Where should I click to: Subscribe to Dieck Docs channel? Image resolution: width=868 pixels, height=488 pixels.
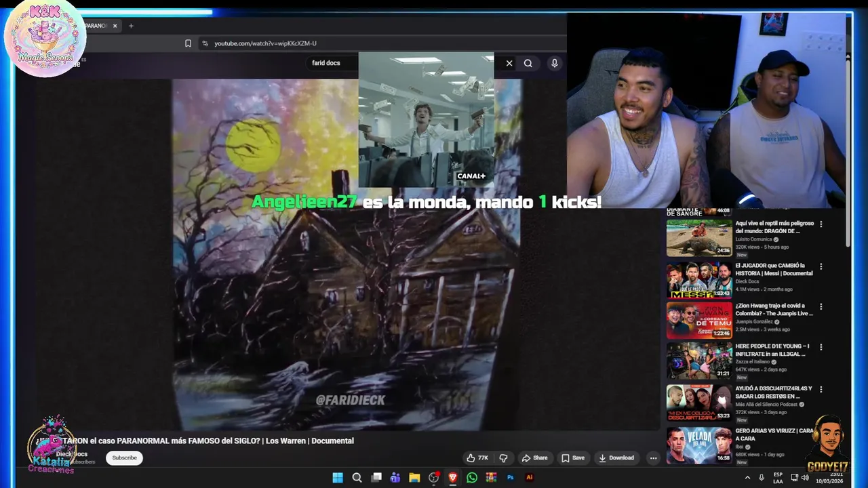pyautogui.click(x=124, y=458)
